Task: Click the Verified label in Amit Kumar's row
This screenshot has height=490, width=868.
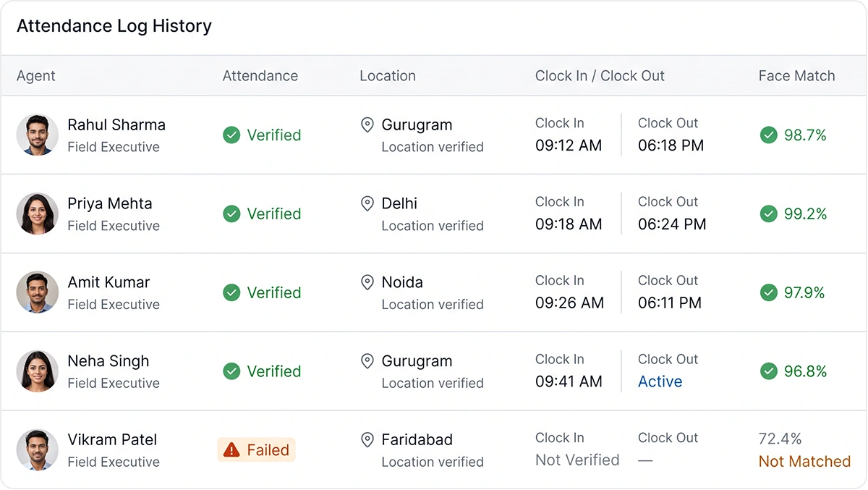Action: tap(274, 292)
